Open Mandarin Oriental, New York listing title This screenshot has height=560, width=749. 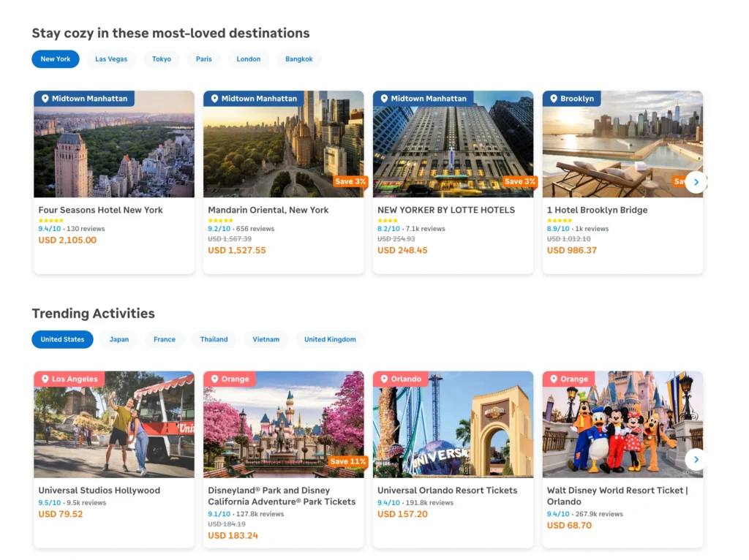pyautogui.click(x=268, y=210)
